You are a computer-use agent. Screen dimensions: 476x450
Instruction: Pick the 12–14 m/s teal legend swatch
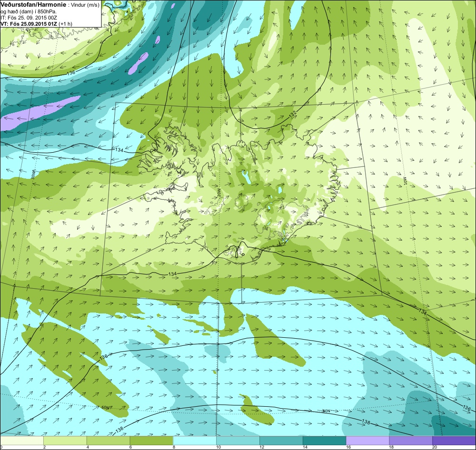pos(281,440)
